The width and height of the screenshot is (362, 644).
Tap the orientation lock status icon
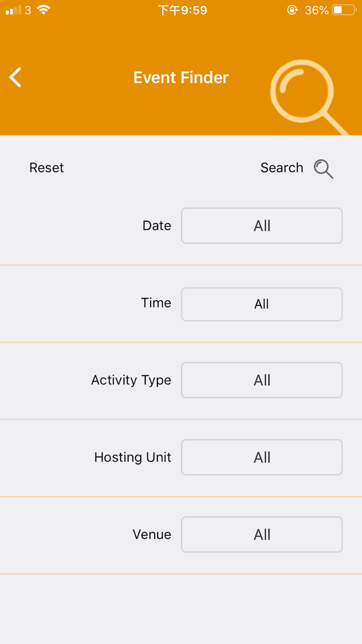click(x=292, y=10)
